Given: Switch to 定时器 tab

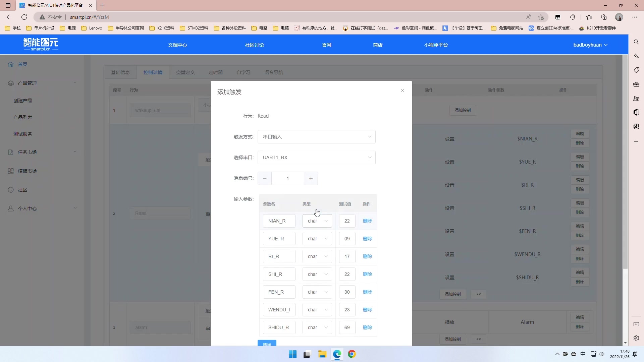Looking at the screenshot, I should coord(215,72).
